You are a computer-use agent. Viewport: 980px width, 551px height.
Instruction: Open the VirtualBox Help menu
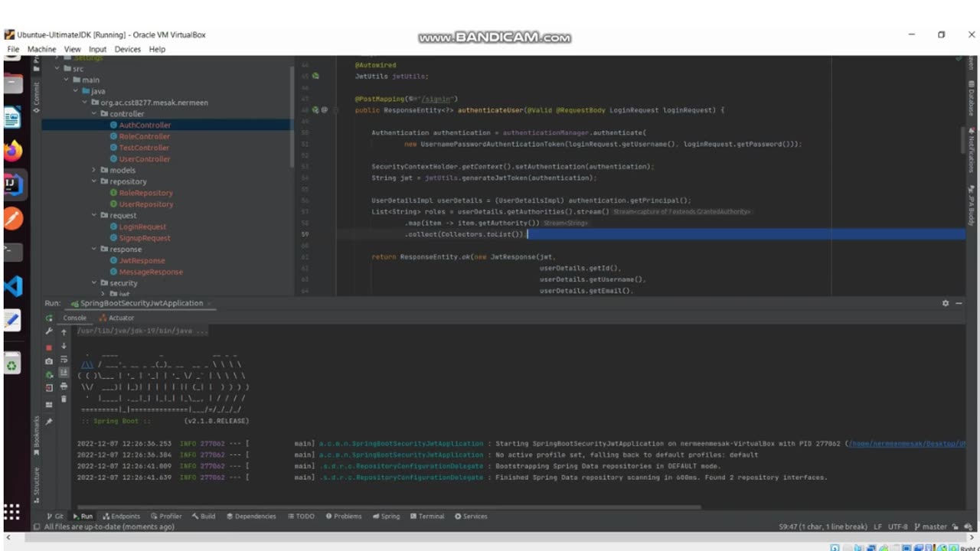point(157,49)
